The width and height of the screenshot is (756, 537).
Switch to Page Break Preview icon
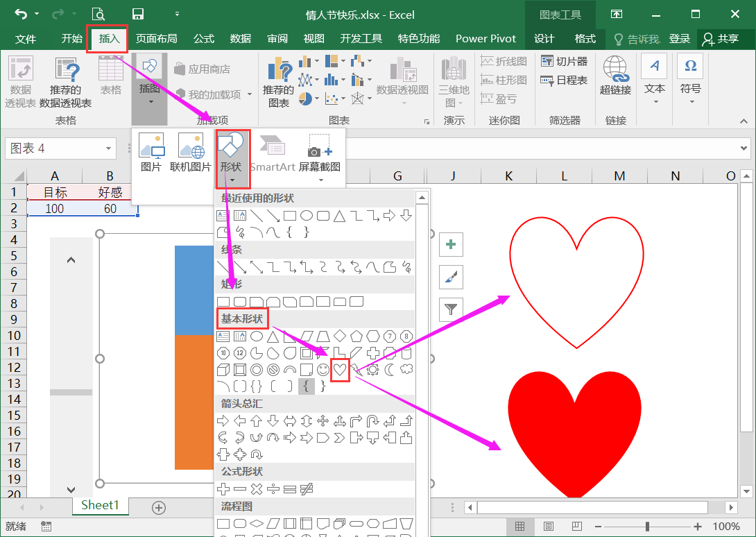(576, 527)
